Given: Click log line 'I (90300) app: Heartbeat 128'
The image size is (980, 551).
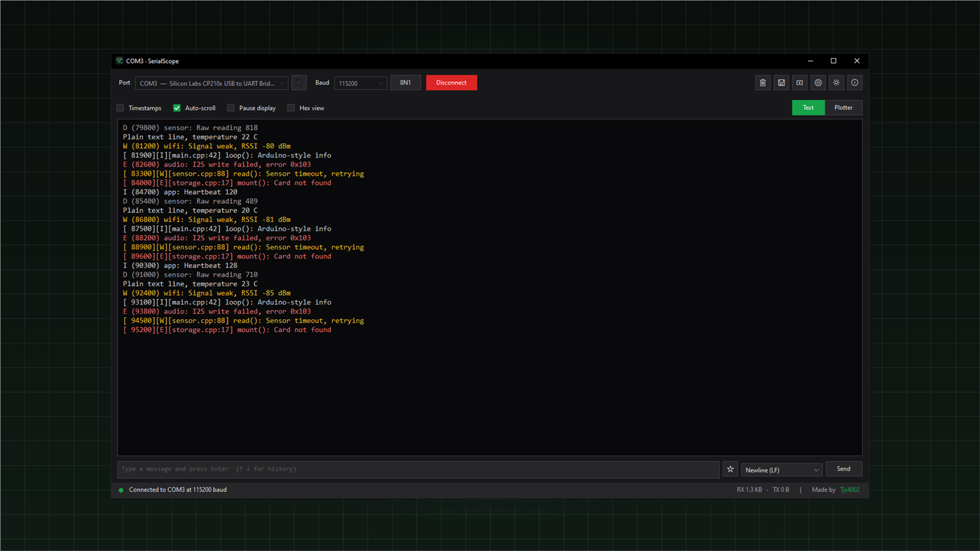Looking at the screenshot, I should pos(180,265).
